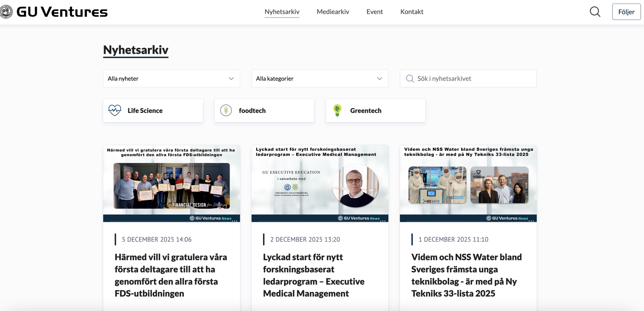Go to the Mediearkiv menu item
Viewport: 644px width, 311px height.
point(333,12)
